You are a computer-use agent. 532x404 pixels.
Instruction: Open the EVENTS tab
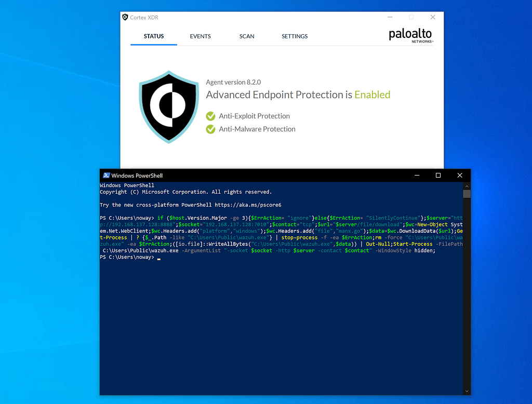200,36
